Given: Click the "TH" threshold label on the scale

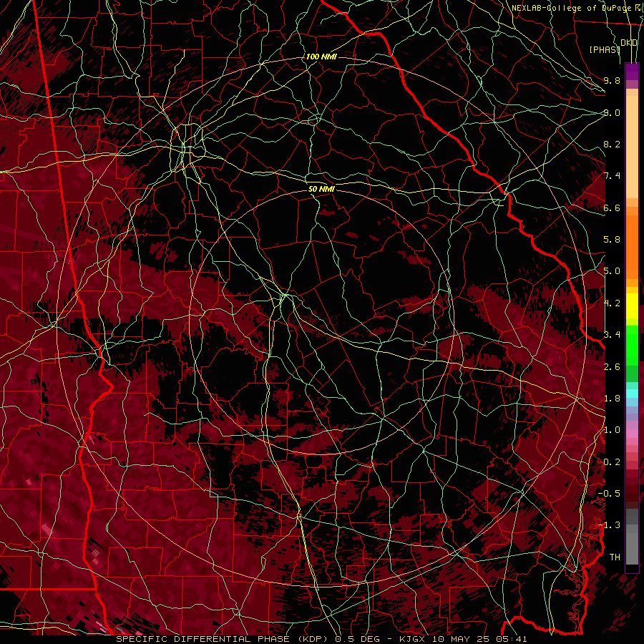Looking at the screenshot, I should (x=615, y=557).
